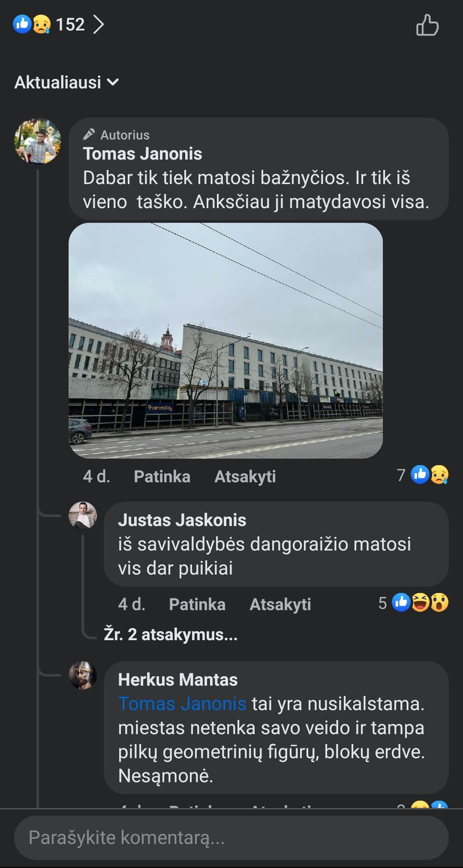
Task: Like Tomas Janonis comment via Patinka
Action: click(162, 476)
